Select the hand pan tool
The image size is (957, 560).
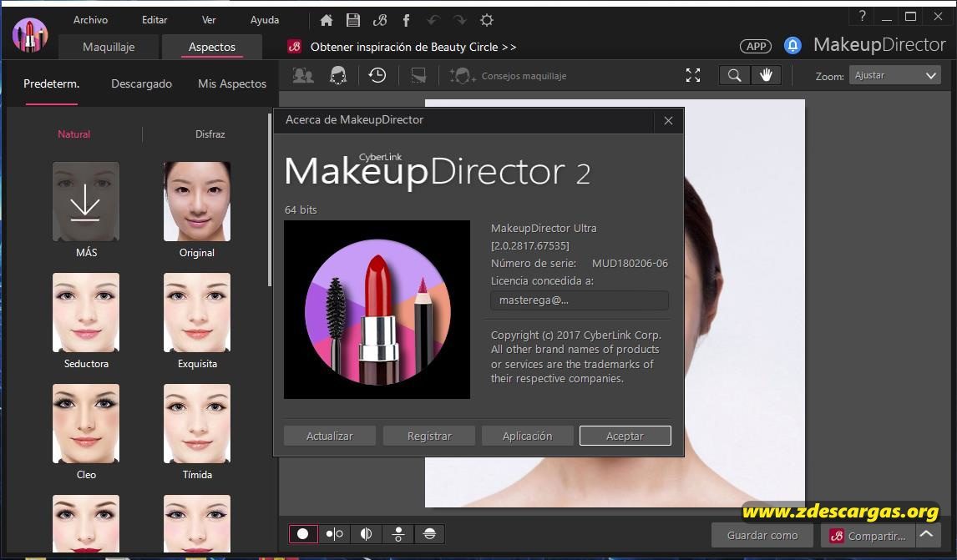click(x=766, y=75)
